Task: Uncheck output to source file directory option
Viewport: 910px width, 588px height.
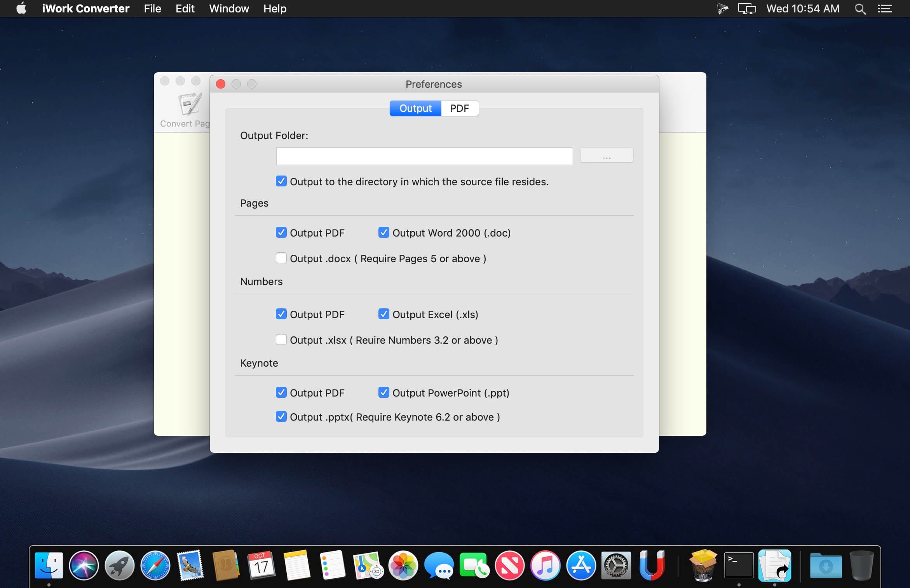Action: tap(281, 181)
